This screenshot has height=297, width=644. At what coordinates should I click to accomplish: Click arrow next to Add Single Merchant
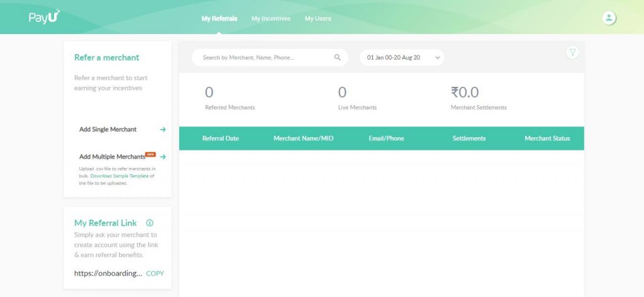[163, 130]
